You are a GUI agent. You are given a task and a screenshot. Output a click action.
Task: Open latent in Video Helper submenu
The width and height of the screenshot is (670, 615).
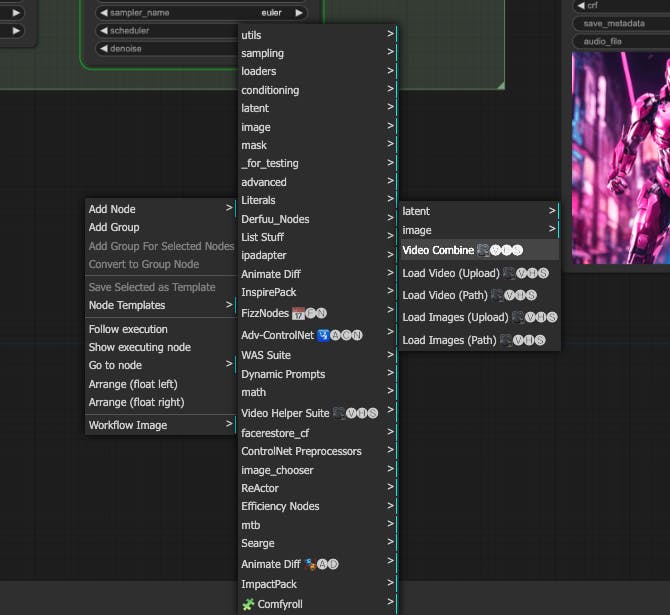click(479, 211)
